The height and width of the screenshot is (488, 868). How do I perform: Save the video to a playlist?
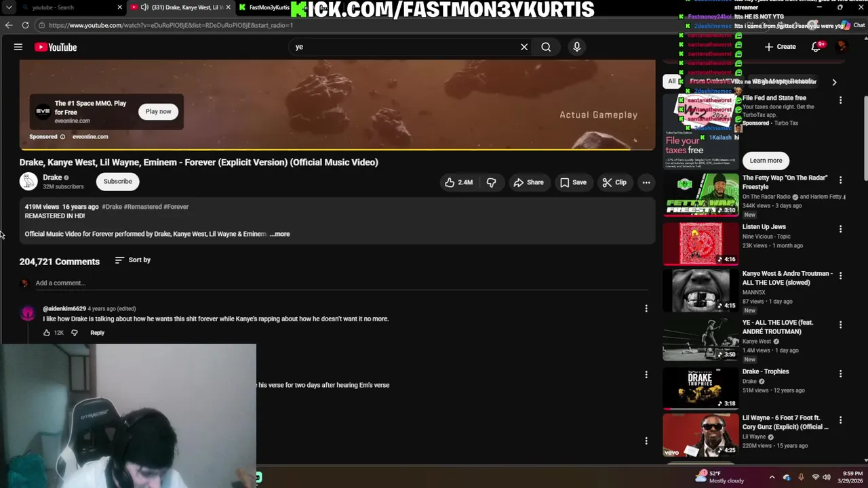[573, 182]
